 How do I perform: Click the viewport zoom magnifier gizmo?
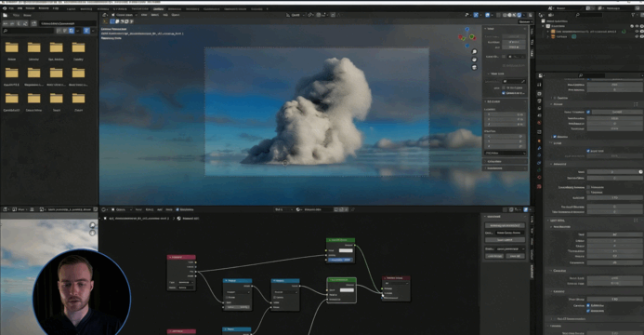pyautogui.click(x=474, y=52)
